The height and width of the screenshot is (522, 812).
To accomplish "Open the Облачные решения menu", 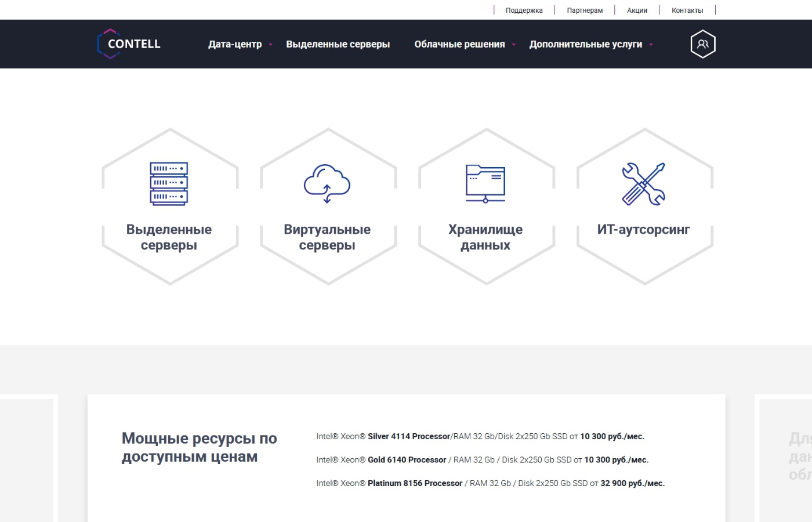I will click(459, 44).
